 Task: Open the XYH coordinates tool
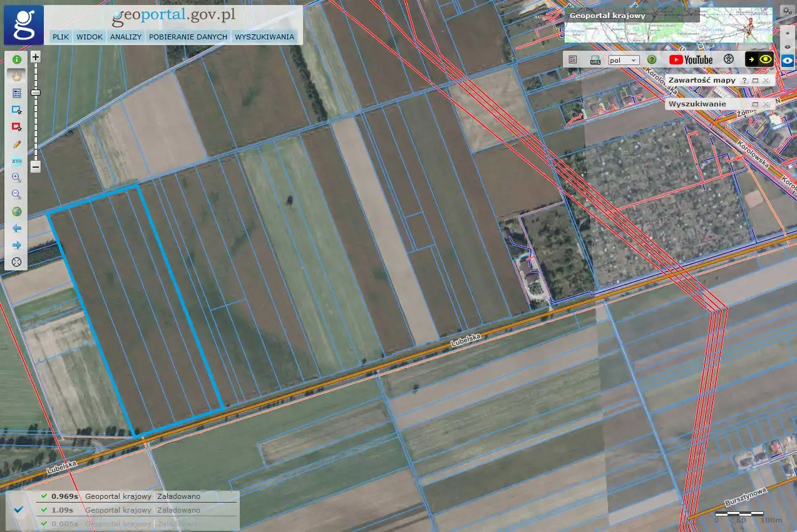pos(17,161)
